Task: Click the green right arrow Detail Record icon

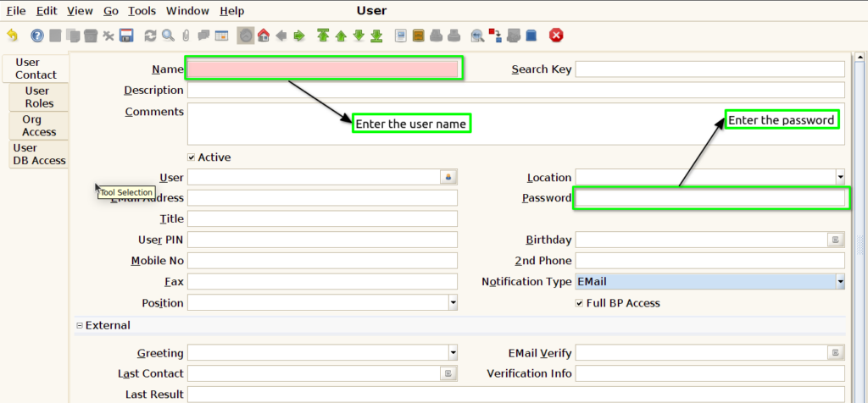Action: click(x=299, y=36)
